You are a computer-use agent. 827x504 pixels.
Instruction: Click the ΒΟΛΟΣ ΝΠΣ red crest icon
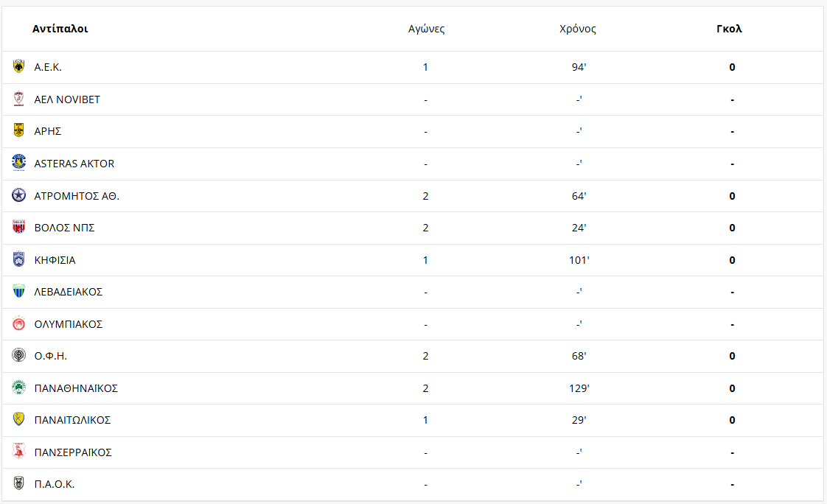pyautogui.click(x=18, y=228)
